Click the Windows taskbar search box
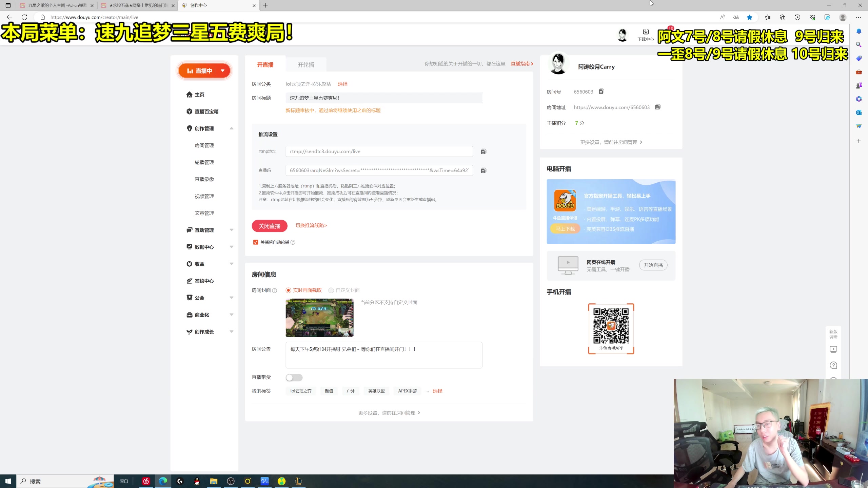Viewport: 868px width, 488px height. click(65, 481)
